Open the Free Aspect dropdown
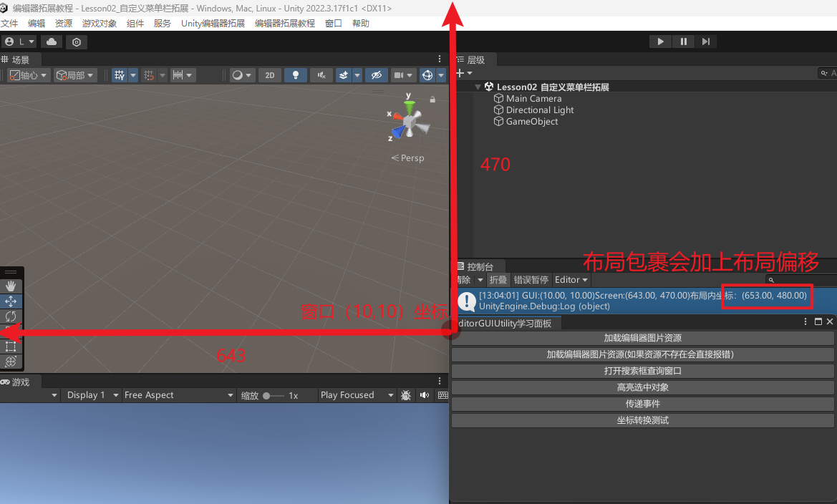The image size is (837, 504). [178, 395]
